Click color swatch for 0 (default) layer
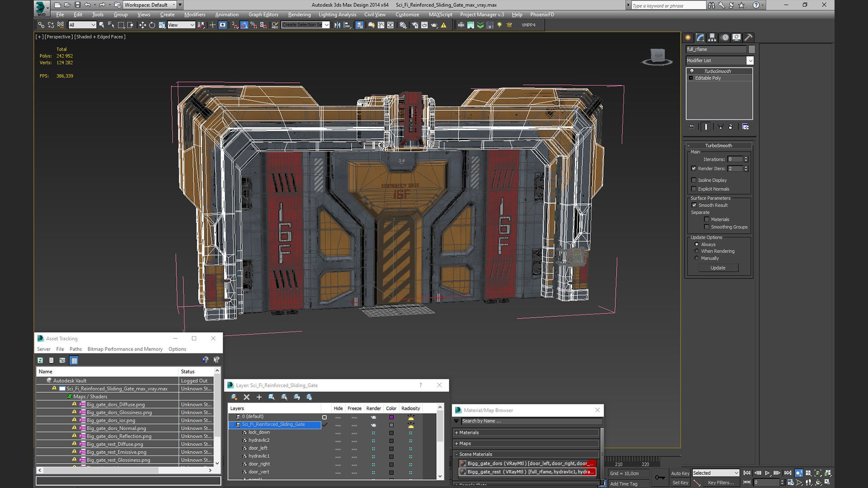The height and width of the screenshot is (488, 868). [x=392, y=417]
